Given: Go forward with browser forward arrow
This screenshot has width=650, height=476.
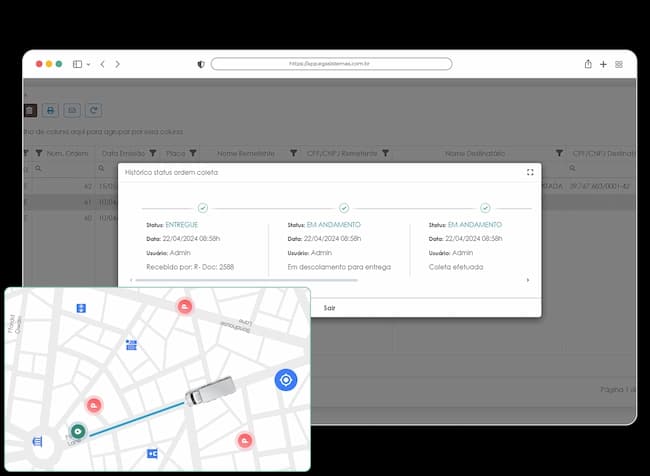Looking at the screenshot, I should tap(118, 64).
